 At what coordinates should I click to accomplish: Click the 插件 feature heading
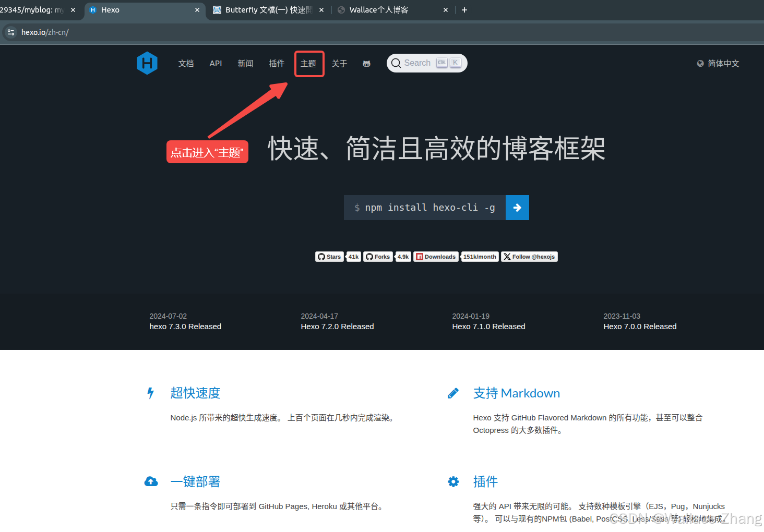coord(485,482)
